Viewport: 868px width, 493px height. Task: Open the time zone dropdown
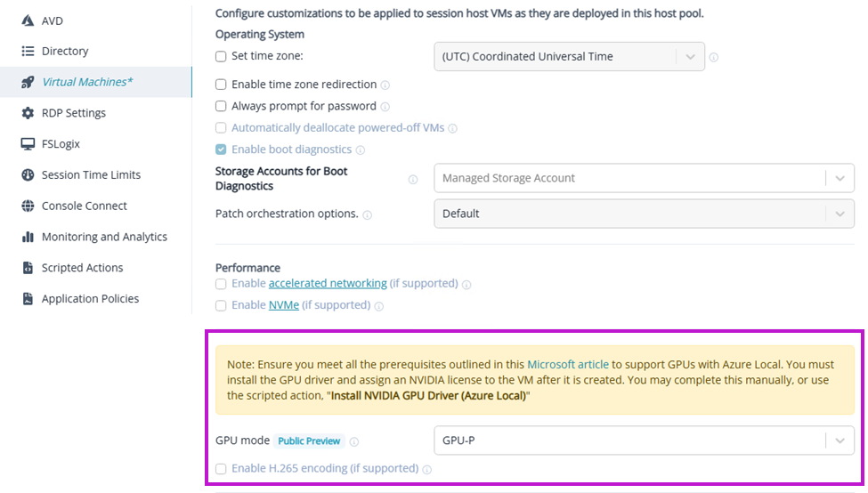569,57
